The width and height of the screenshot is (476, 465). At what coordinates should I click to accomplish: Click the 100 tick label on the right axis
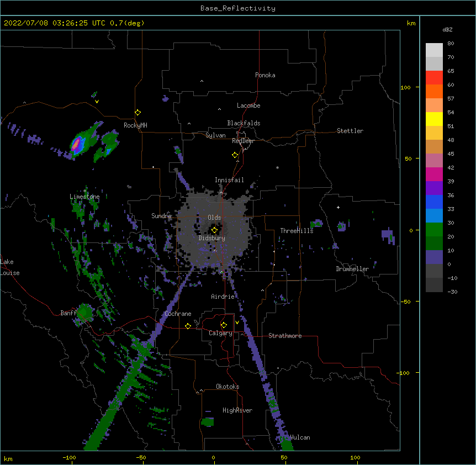click(405, 87)
